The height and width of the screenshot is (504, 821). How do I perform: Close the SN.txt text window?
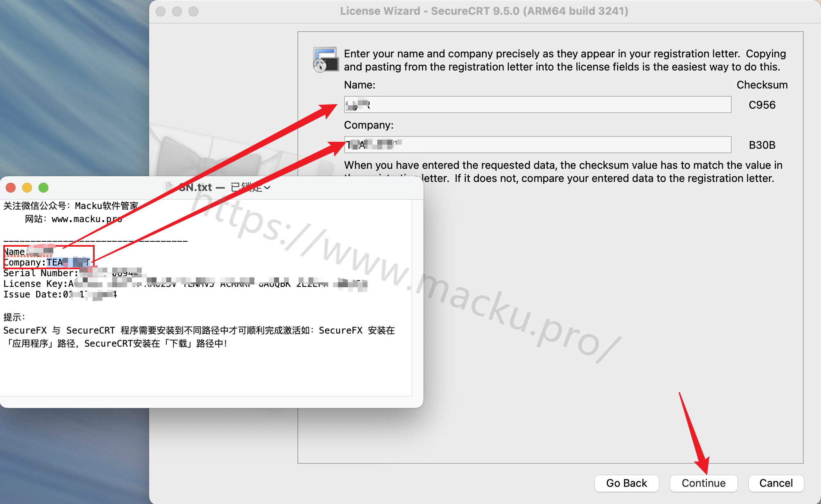[x=11, y=188]
